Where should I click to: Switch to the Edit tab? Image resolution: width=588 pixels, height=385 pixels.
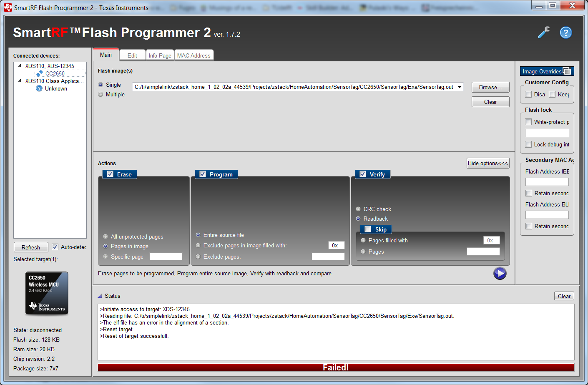[x=132, y=55]
